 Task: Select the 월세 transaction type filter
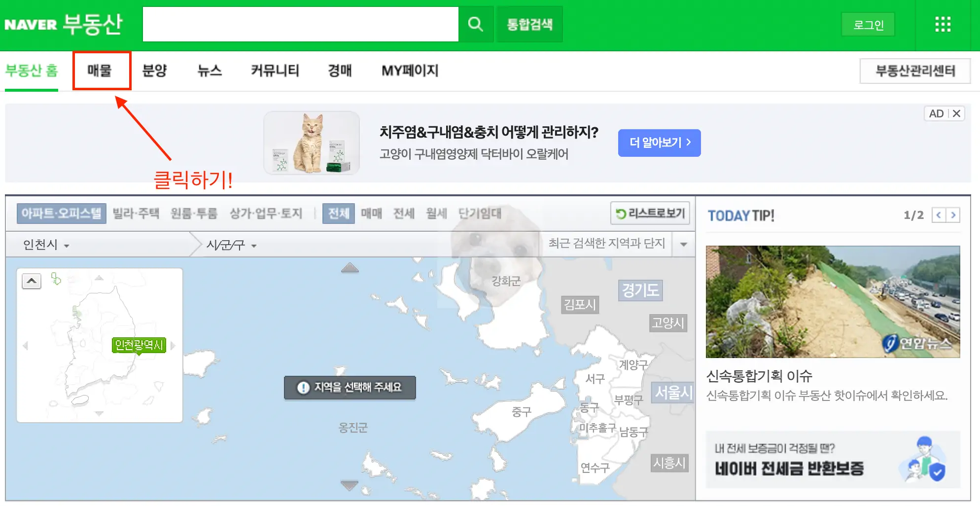436,214
